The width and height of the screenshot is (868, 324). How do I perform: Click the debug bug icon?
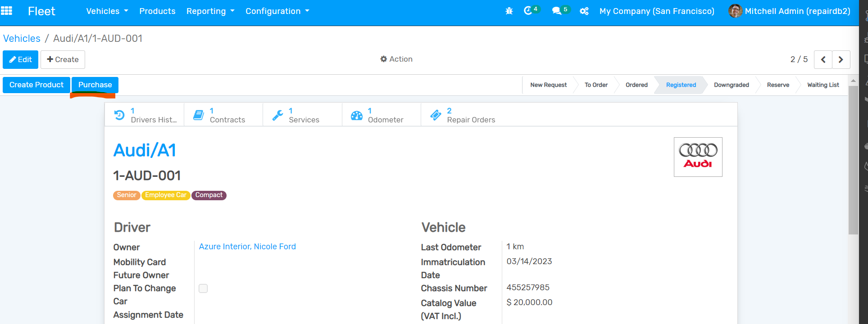pyautogui.click(x=509, y=11)
